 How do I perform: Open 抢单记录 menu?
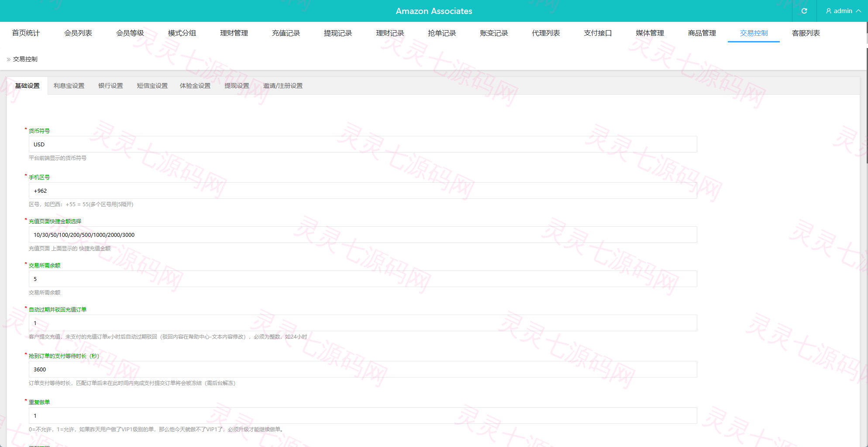point(442,33)
